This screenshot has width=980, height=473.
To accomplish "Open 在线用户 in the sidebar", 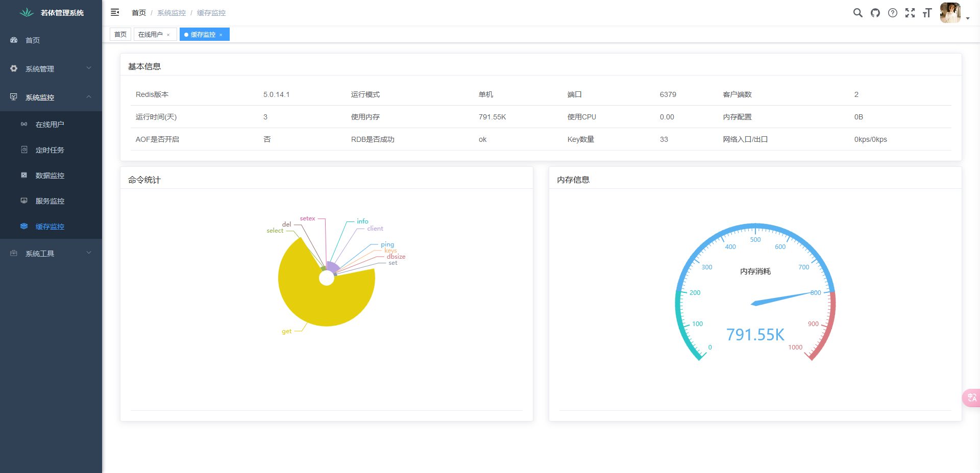I will pos(50,125).
